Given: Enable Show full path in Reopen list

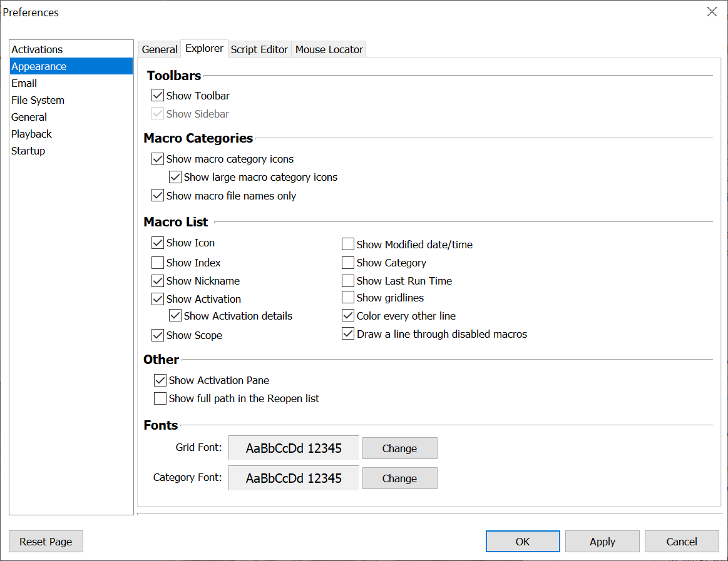Looking at the screenshot, I should point(160,398).
